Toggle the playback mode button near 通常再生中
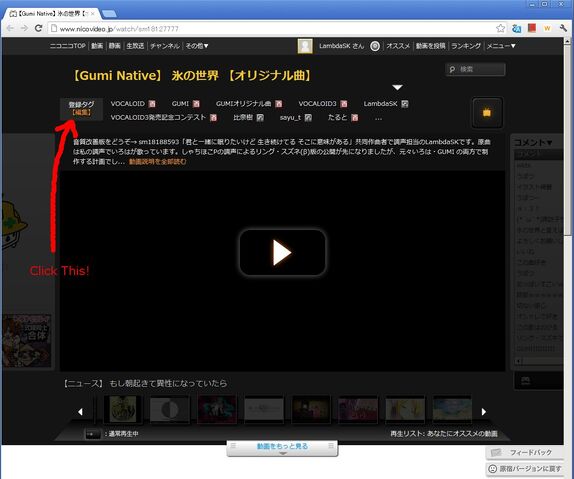This screenshot has height=479, width=574. coord(93,434)
